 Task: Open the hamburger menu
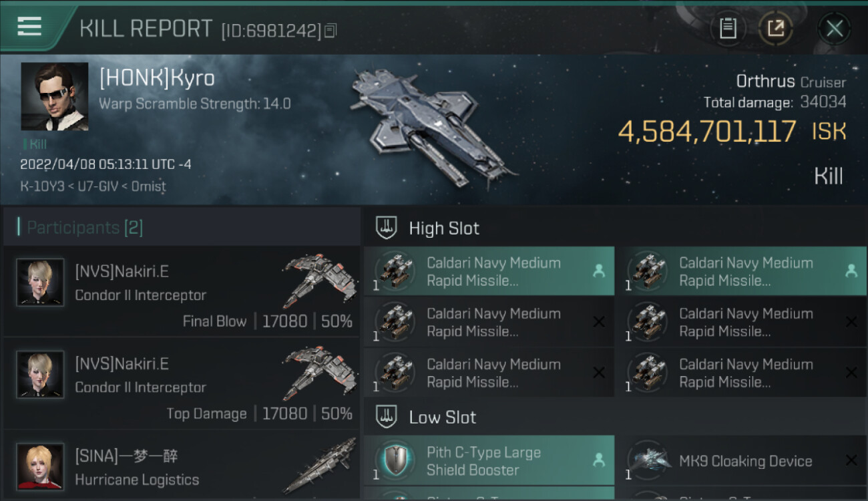click(29, 27)
